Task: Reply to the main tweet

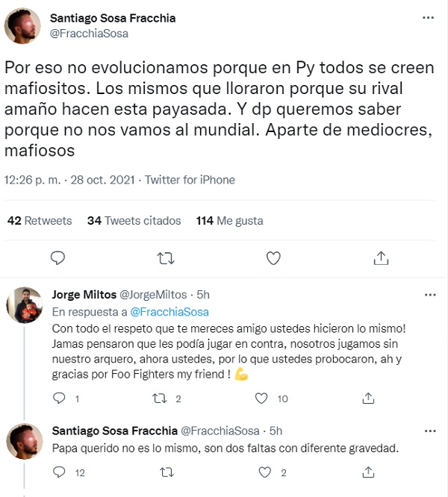Action: 58,258
